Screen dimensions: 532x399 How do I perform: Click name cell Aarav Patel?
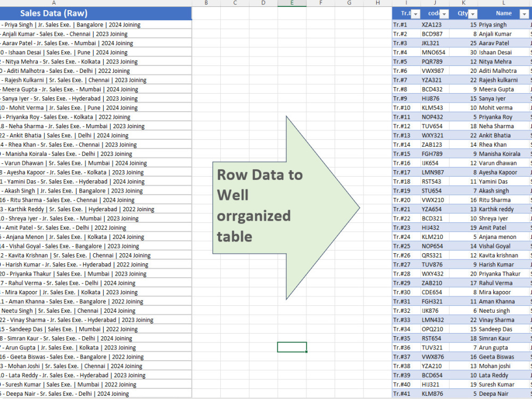point(504,43)
